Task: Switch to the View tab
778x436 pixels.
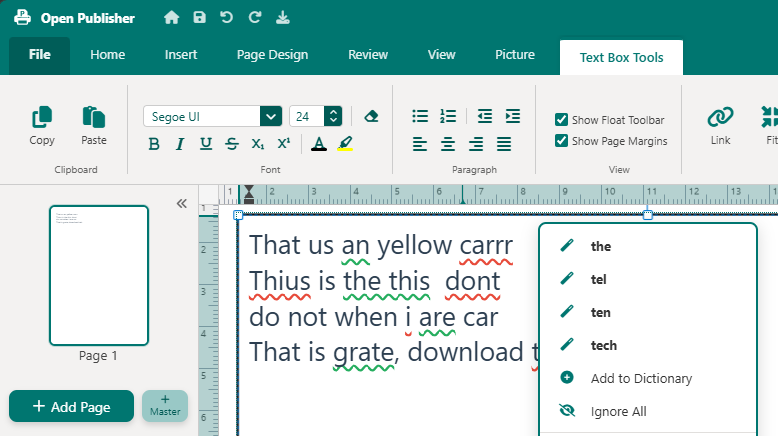Action: coord(442,55)
